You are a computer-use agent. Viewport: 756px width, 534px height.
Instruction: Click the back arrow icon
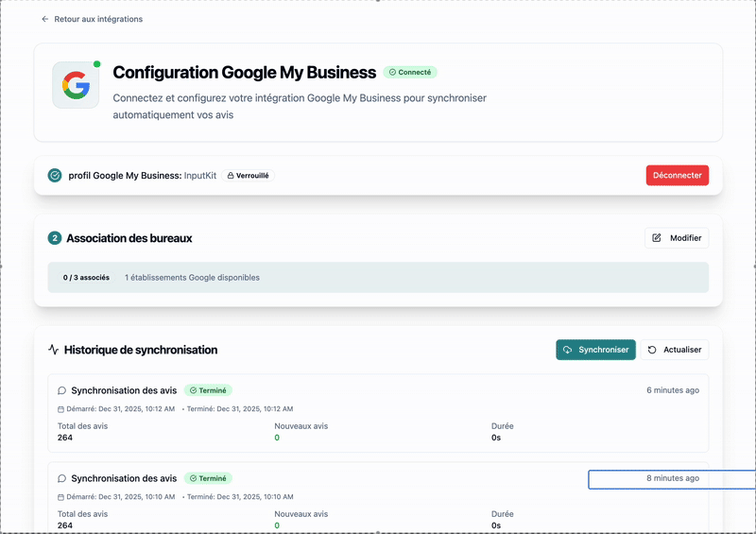click(x=44, y=19)
